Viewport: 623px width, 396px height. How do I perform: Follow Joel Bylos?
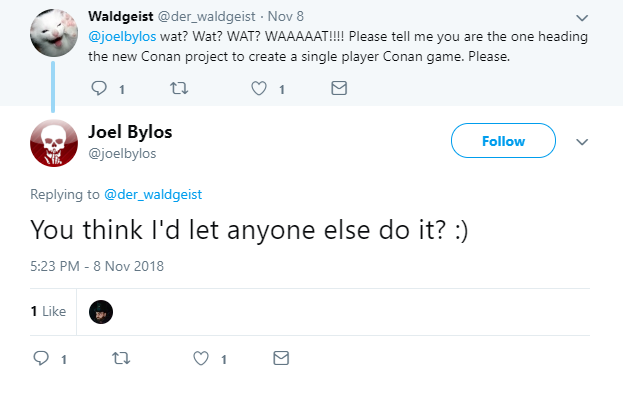point(503,141)
